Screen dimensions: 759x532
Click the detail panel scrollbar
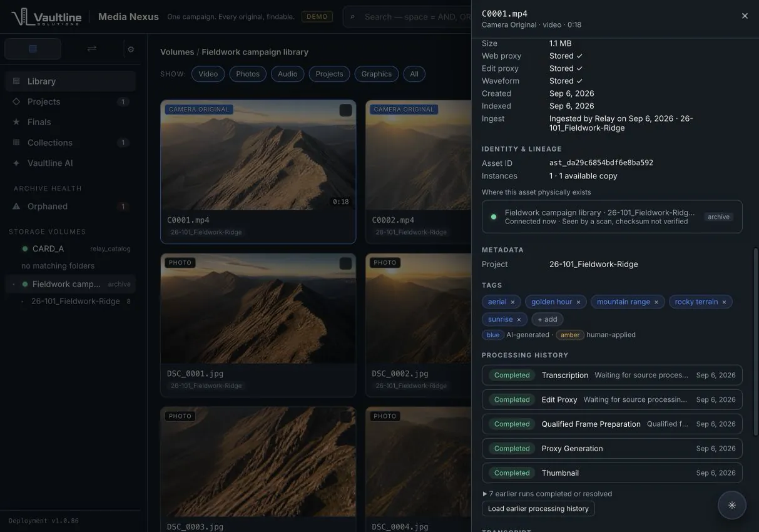pos(755,341)
